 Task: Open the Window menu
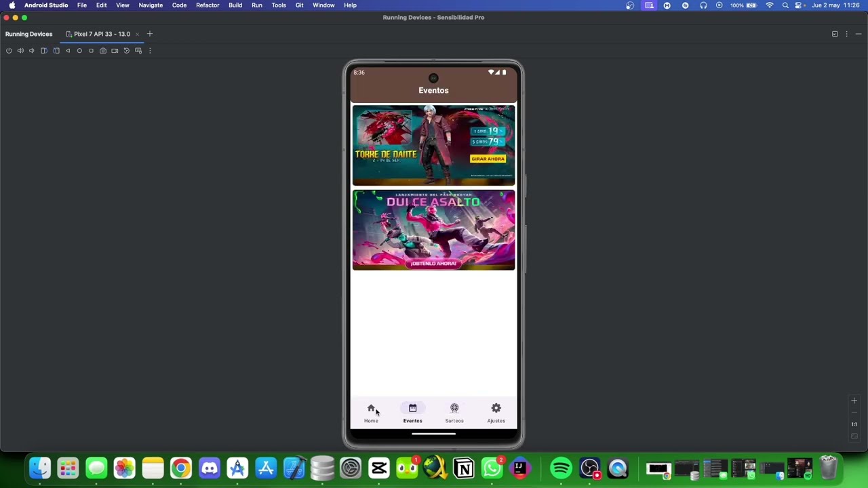(323, 5)
